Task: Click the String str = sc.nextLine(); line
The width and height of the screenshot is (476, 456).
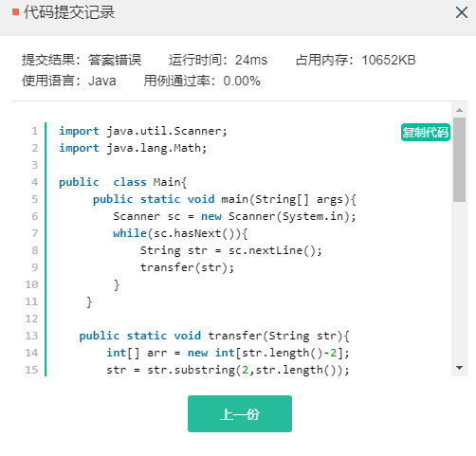Action: (231, 250)
